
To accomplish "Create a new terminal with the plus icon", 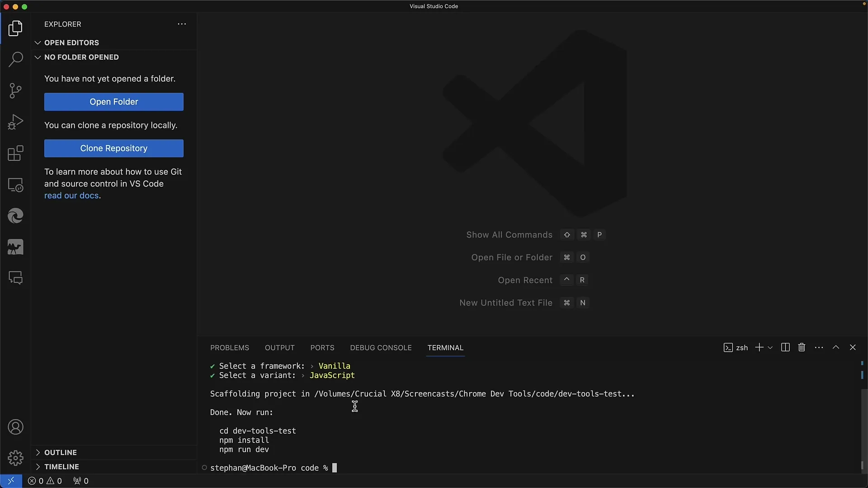I will [x=759, y=347].
